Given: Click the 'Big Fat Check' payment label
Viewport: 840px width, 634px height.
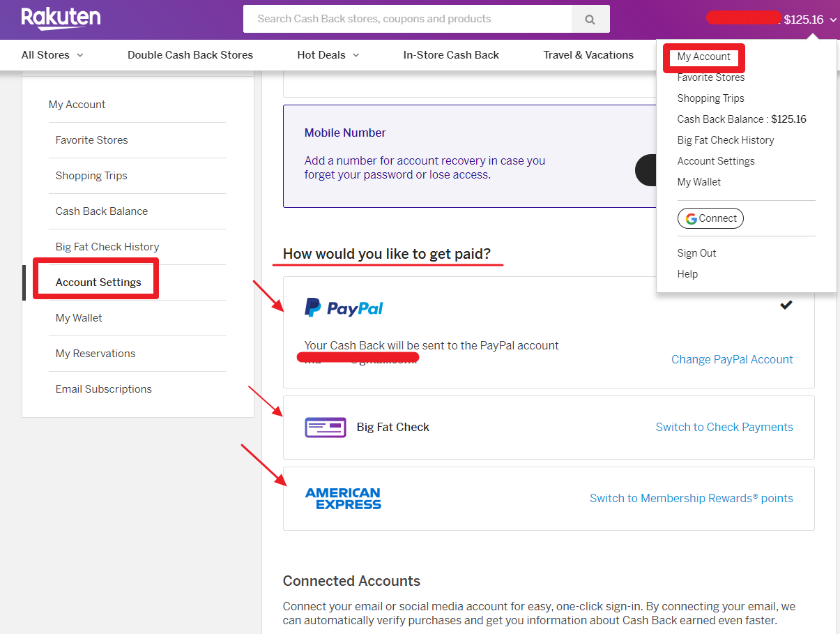Looking at the screenshot, I should [x=393, y=427].
